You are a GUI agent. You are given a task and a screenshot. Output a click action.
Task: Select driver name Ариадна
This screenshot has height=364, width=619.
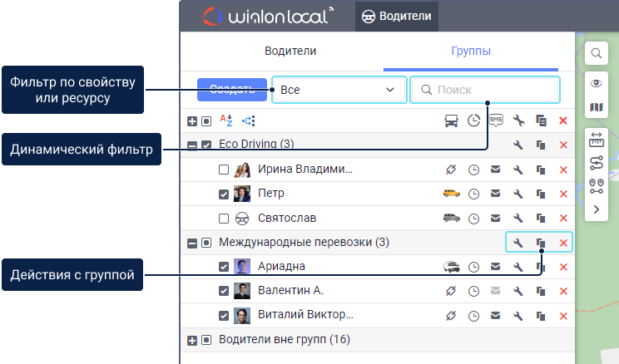pyautogui.click(x=281, y=267)
